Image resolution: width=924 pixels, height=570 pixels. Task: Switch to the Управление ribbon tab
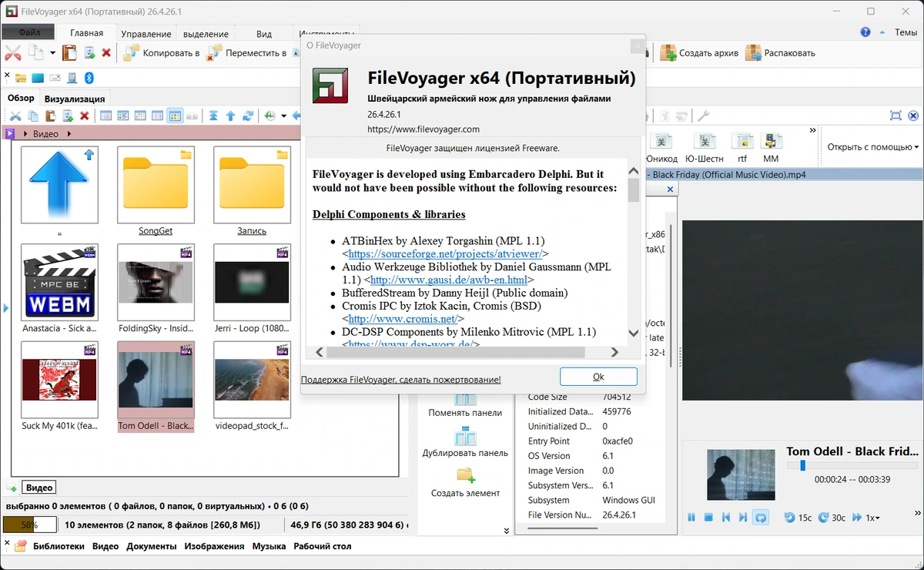point(146,34)
